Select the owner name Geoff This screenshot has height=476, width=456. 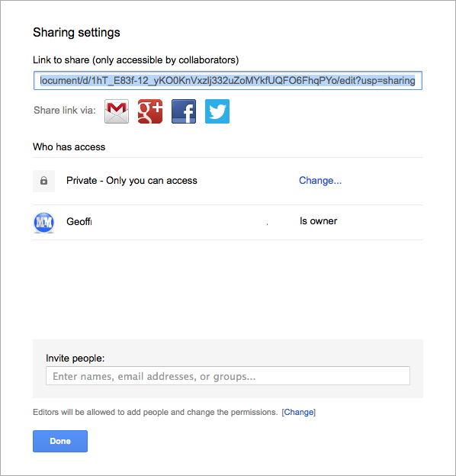pos(79,222)
